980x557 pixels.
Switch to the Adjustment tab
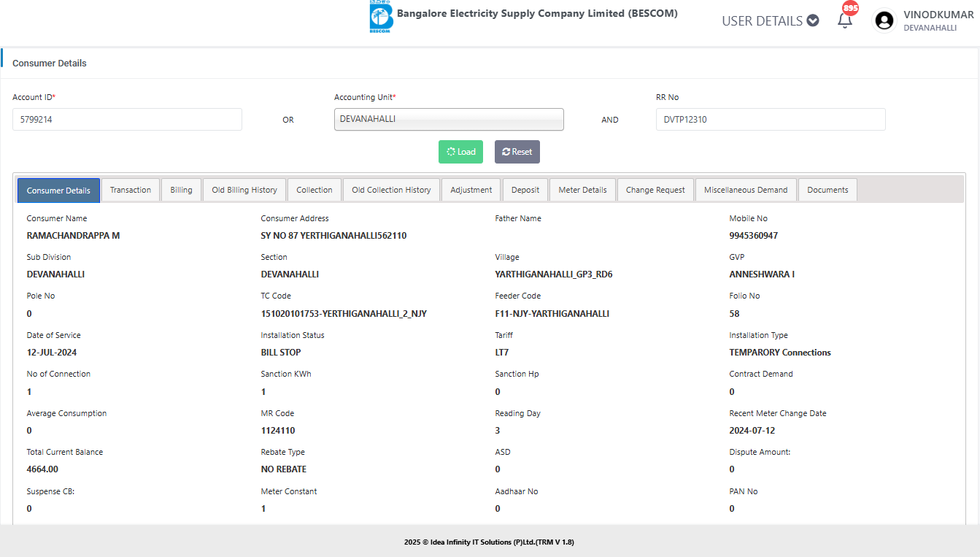(471, 190)
